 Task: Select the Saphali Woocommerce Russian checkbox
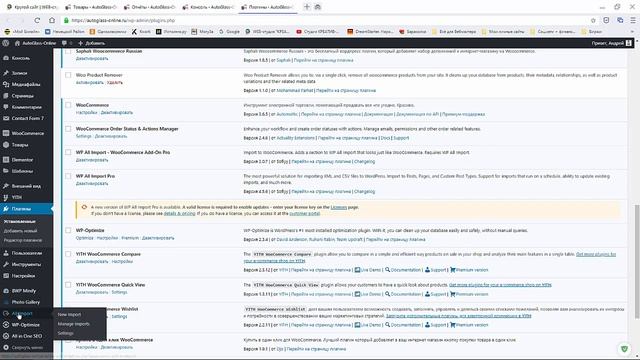[68, 51]
